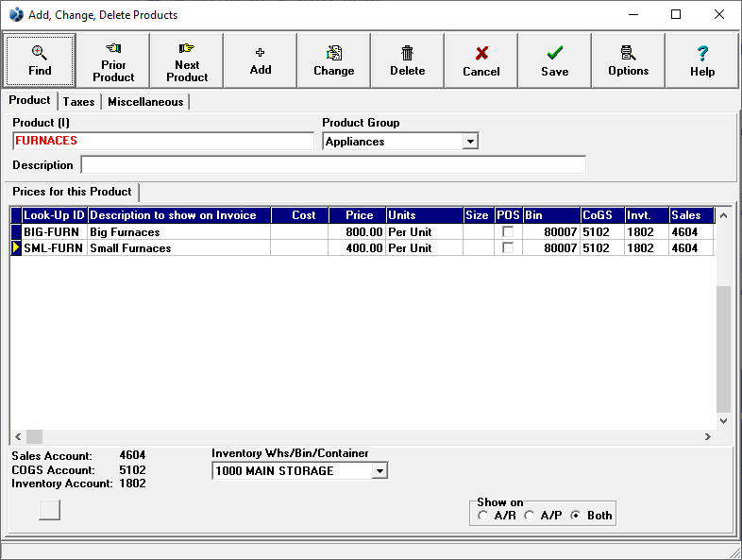The image size is (742, 560).
Task: Tick POS checkbox for Small Furnaces row
Action: point(508,248)
